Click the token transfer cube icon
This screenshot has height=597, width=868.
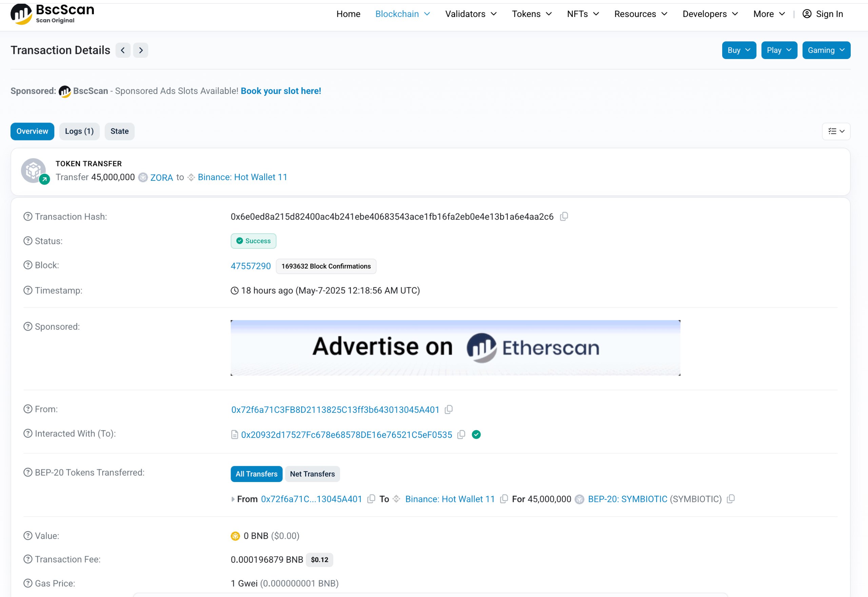34,171
